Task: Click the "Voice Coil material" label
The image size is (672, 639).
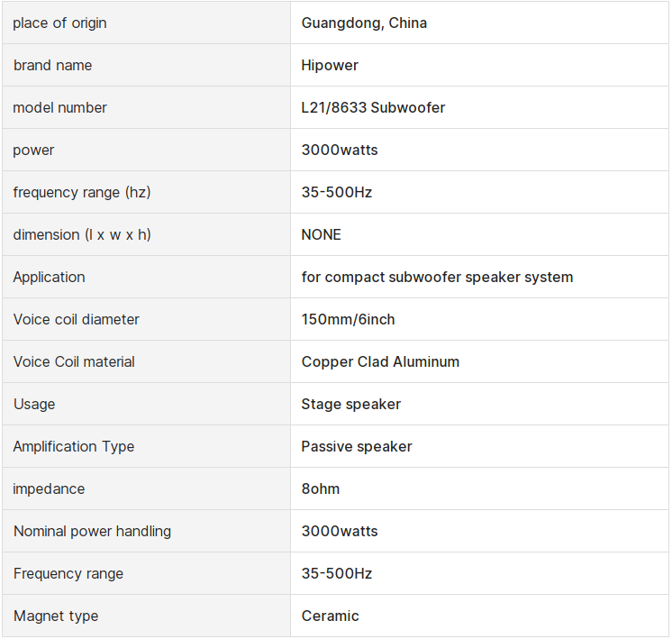Action: [74, 362]
